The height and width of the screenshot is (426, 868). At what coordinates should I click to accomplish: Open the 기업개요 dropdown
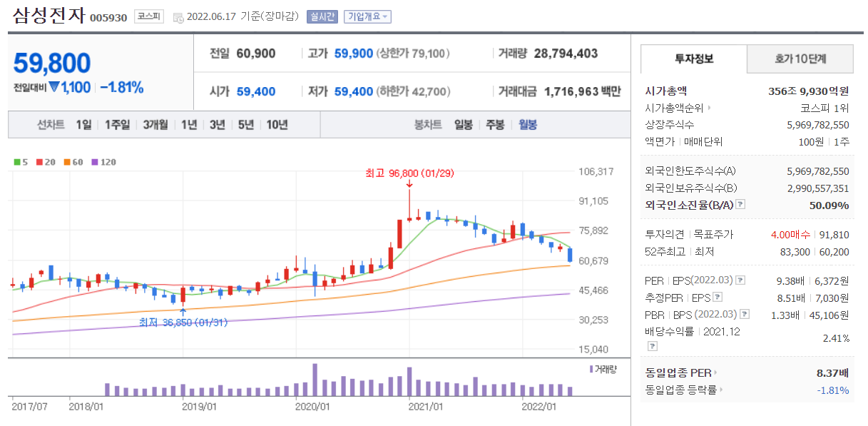tap(367, 16)
